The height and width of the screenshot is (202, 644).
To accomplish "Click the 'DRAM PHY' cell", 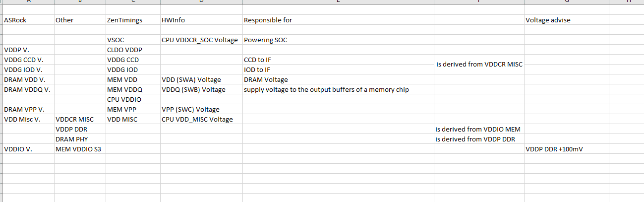I will [80, 139].
